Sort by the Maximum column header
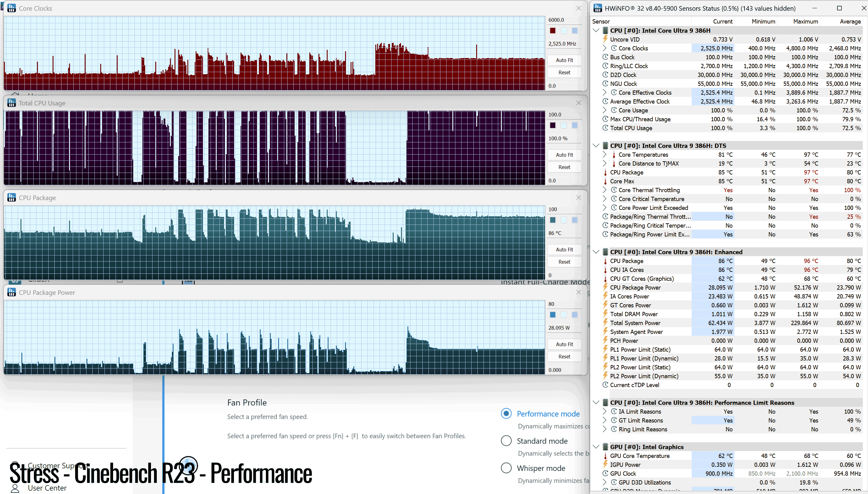The image size is (868, 494). pos(806,21)
